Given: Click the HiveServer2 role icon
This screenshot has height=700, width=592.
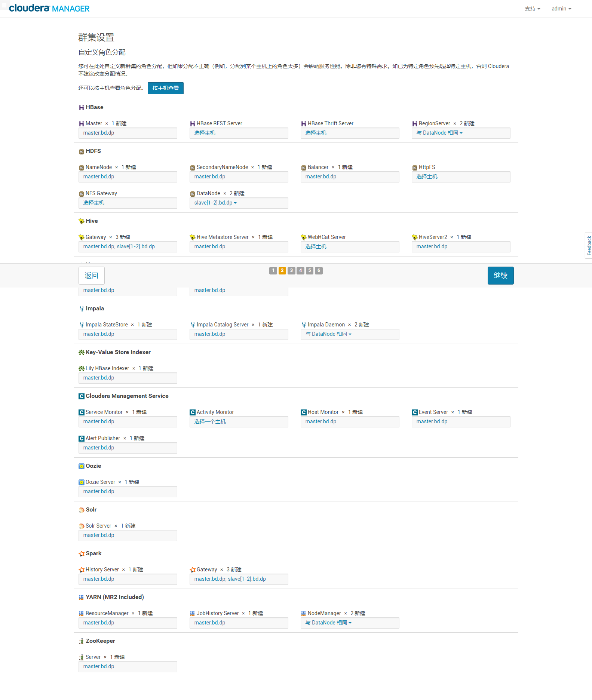Looking at the screenshot, I should tap(415, 237).
